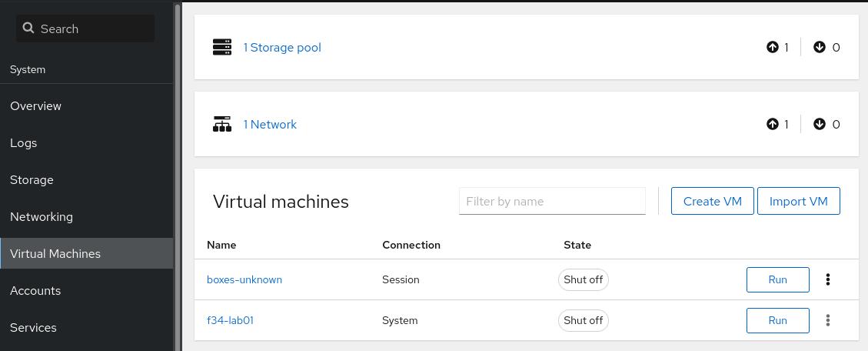This screenshot has width=868, height=351.
Task: Open the Overview page in sidebar
Action: point(35,106)
